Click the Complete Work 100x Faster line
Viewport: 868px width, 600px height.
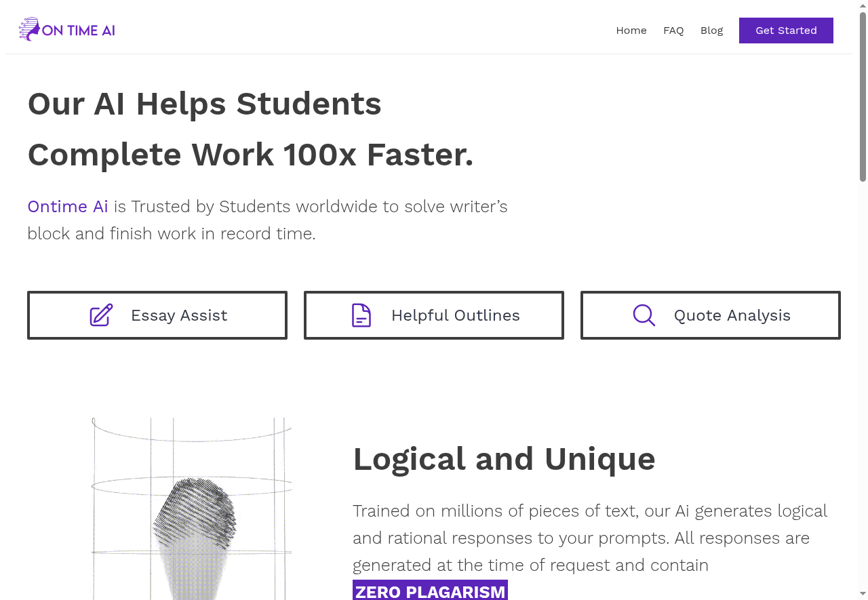(x=250, y=155)
